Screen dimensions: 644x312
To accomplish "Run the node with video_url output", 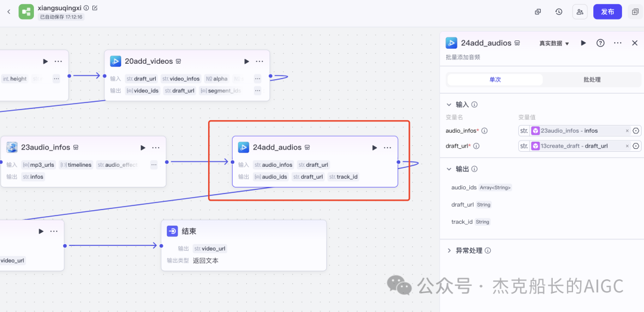I will point(41,231).
